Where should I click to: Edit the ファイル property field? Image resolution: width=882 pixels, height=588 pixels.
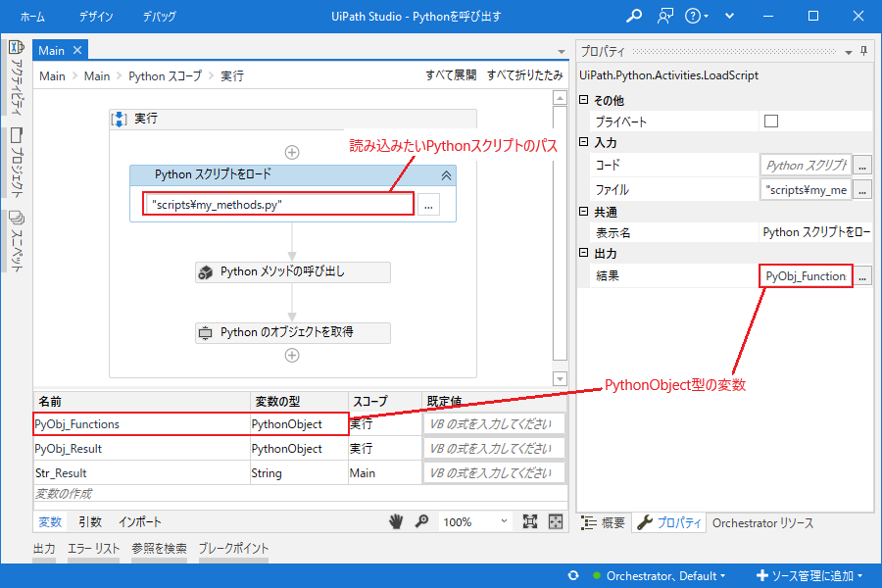click(806, 190)
